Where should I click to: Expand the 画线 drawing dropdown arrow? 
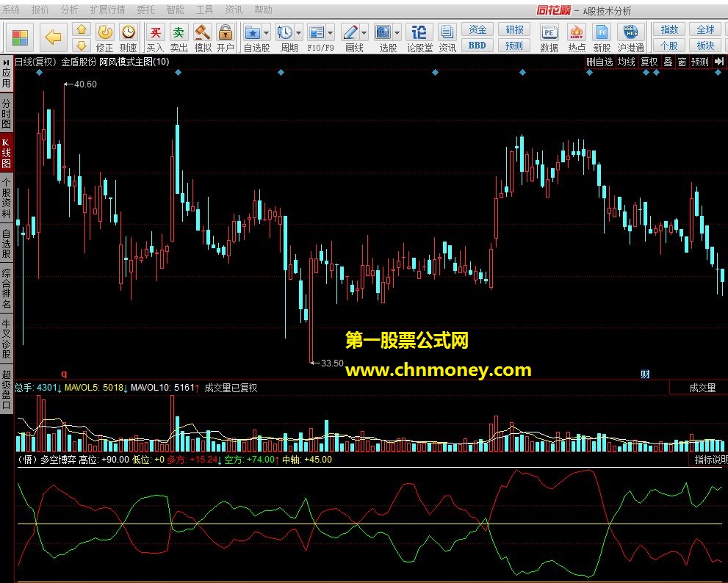tap(364, 33)
